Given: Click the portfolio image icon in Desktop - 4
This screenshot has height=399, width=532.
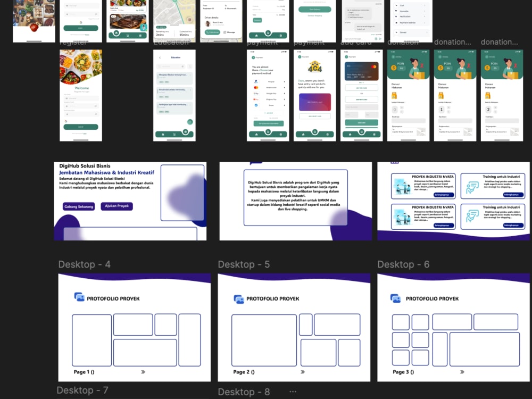Looking at the screenshot, I should click(79, 297).
